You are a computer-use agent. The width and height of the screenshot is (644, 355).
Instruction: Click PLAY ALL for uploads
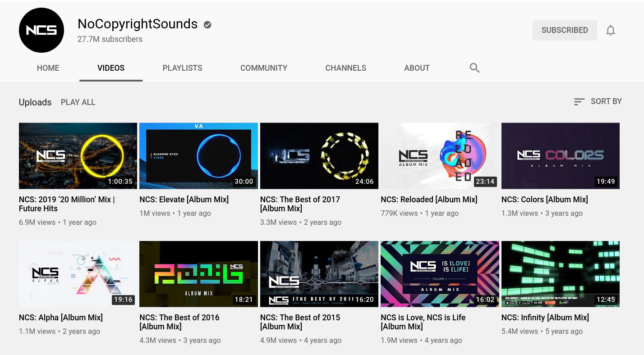point(78,102)
